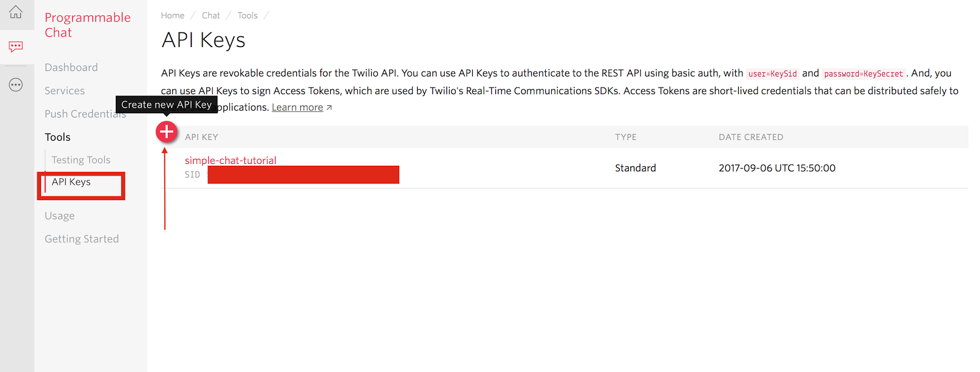Viewport: 980px width, 372px height.
Task: Open the ellipsis more-products icon
Action: click(16, 85)
